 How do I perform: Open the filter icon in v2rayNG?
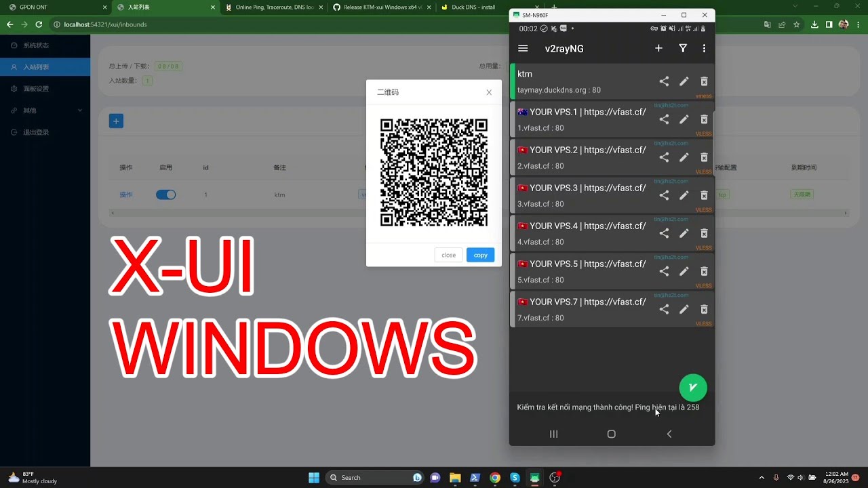(683, 49)
